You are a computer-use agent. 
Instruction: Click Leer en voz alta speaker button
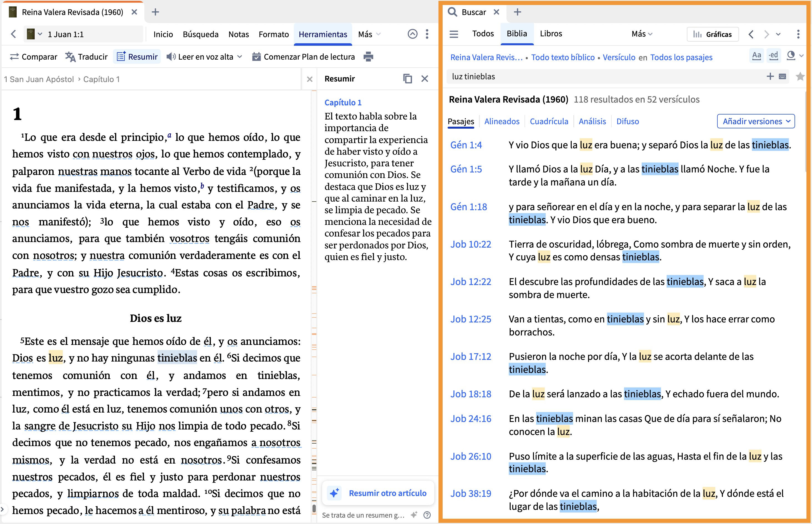tap(200, 57)
